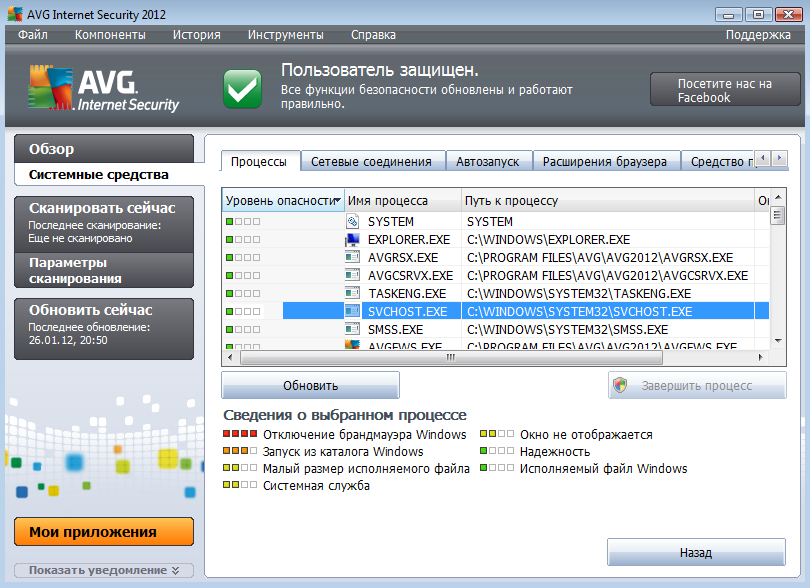Screen dimensions: 810x588
Task: Open the История menu
Action: pos(196,35)
